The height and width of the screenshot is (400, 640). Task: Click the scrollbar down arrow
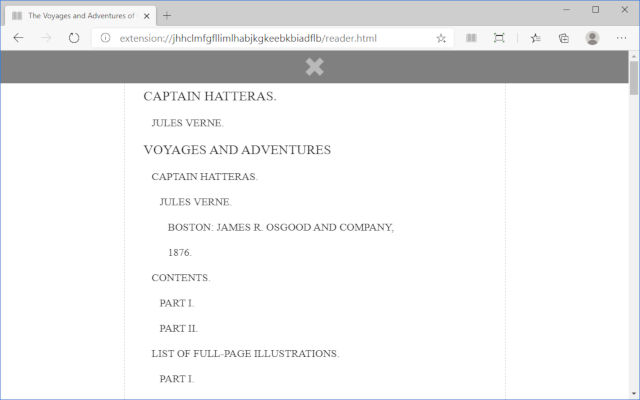click(x=633, y=394)
